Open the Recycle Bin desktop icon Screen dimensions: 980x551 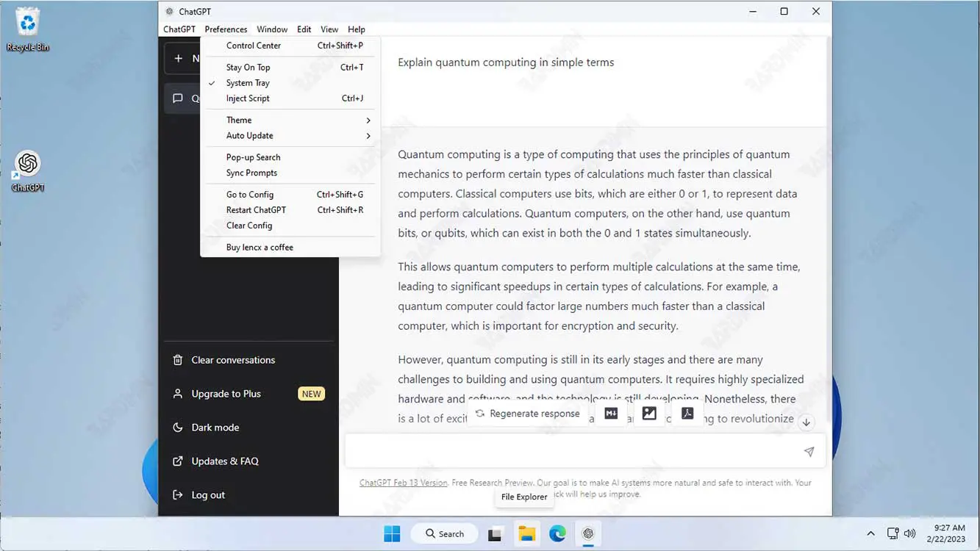28,29
